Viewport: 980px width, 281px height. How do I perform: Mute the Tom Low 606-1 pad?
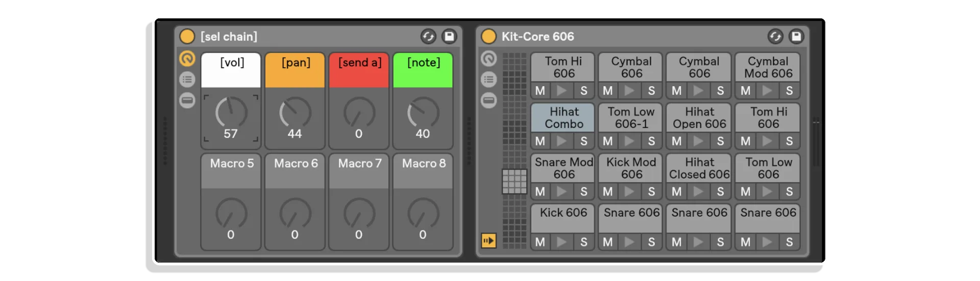(x=608, y=141)
